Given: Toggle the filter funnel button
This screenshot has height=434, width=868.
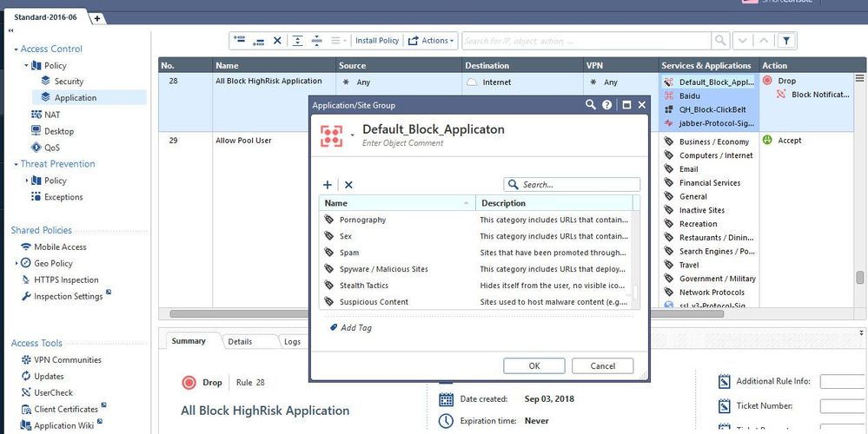Looking at the screenshot, I should click(x=786, y=41).
